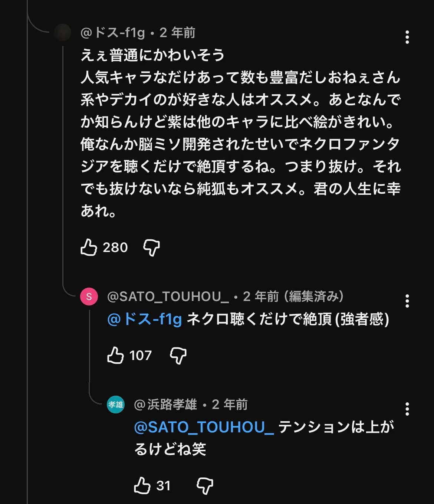The width and height of the screenshot is (434, 504).
Task: Click the blue @ドス-f1g mention
Action: (145, 319)
